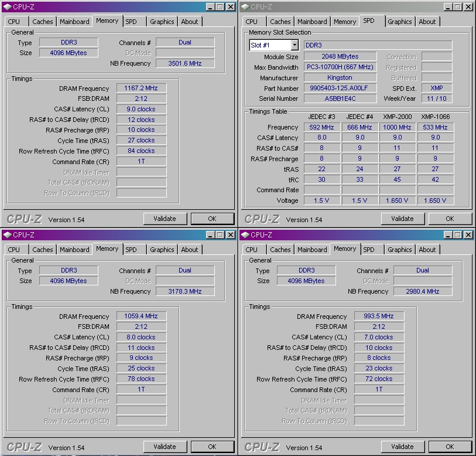Click the DRAM Frequency value 993.5 MHz
The width and height of the screenshot is (476, 456).
tap(379, 316)
